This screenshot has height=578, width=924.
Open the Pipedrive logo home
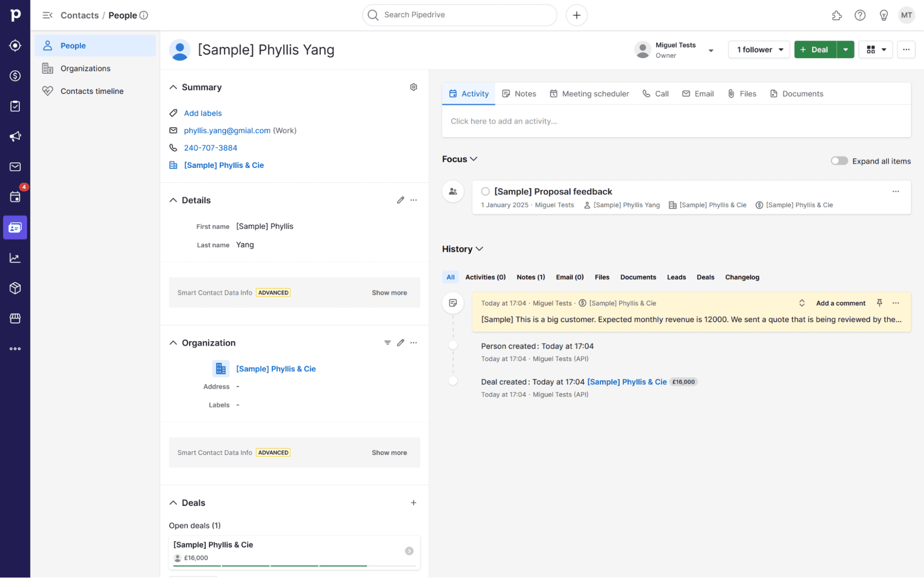pos(15,15)
